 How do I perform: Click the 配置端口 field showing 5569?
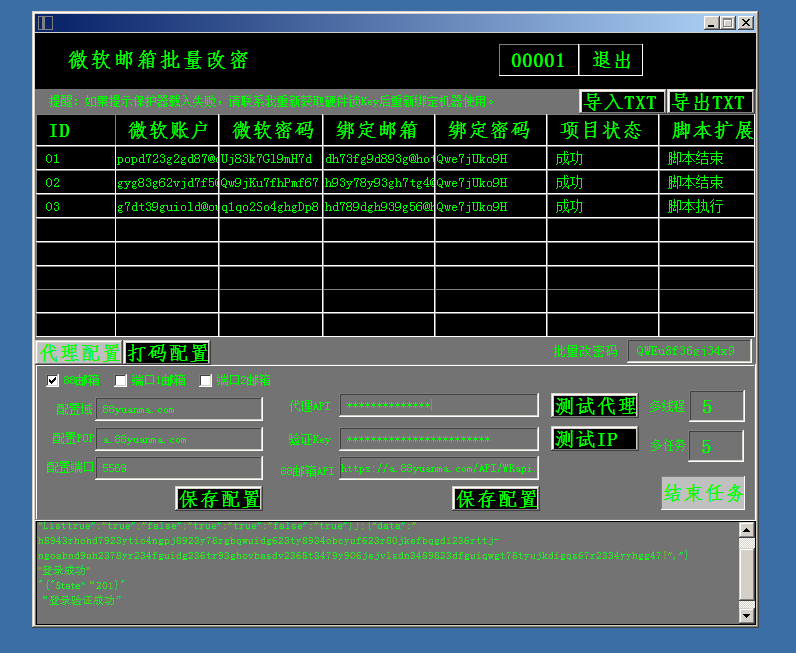coord(179,468)
